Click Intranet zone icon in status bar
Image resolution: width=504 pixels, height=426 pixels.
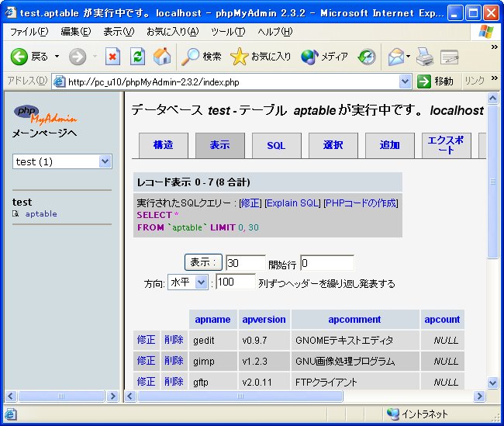click(393, 414)
